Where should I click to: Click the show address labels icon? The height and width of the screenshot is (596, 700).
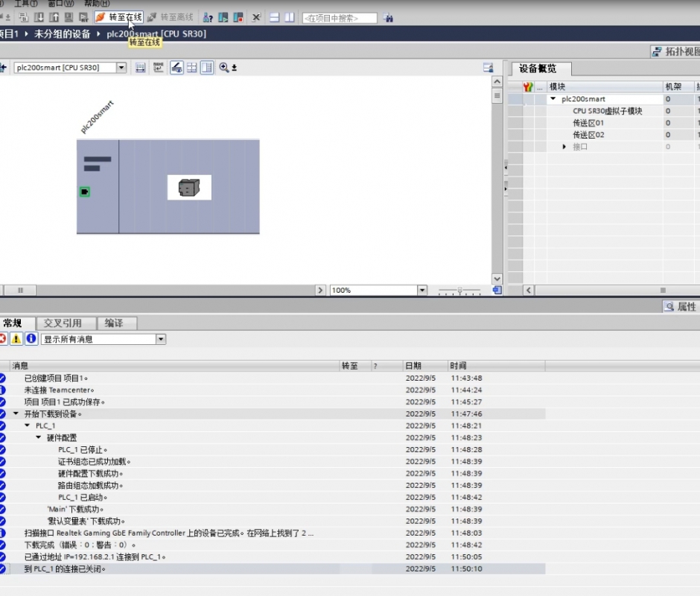[x=140, y=68]
